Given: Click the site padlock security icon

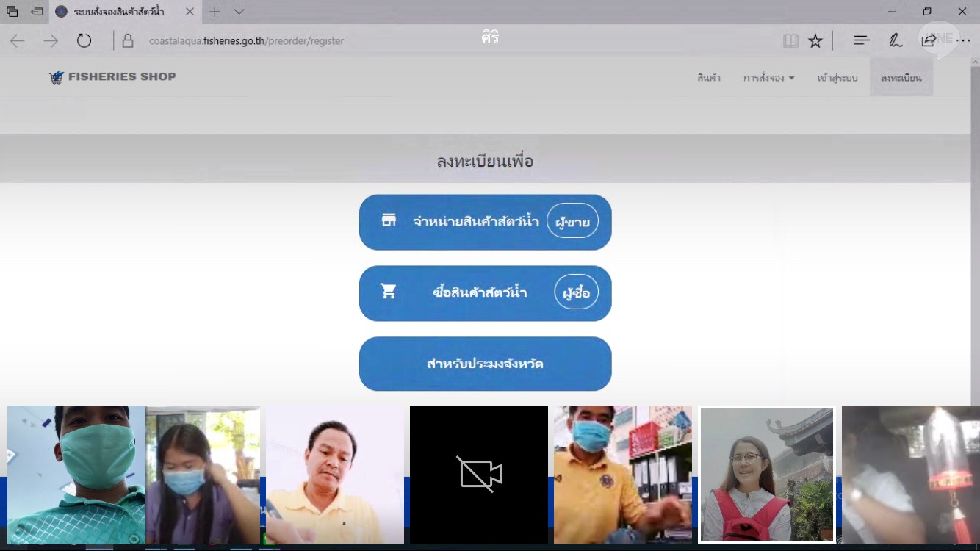Looking at the screenshot, I should click(x=128, y=41).
